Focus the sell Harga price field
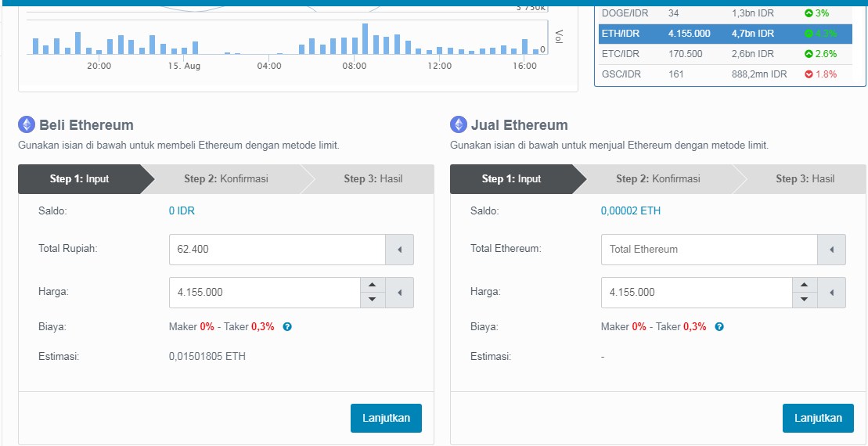The width and height of the screenshot is (868, 446). pyautogui.click(x=697, y=293)
